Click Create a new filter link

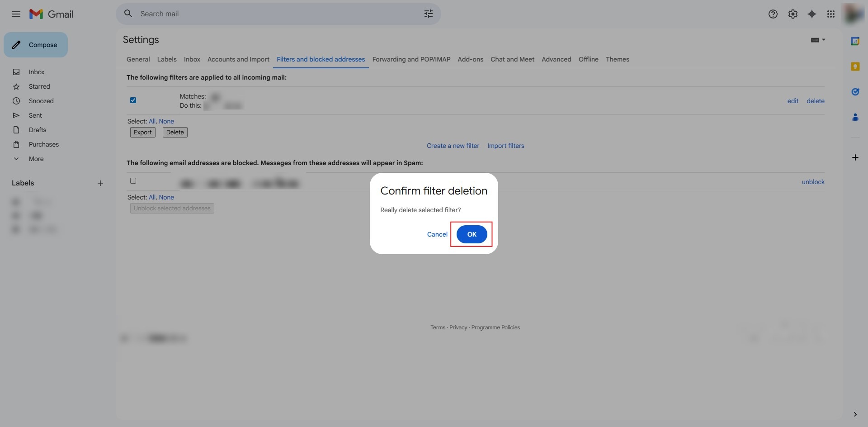click(x=453, y=146)
